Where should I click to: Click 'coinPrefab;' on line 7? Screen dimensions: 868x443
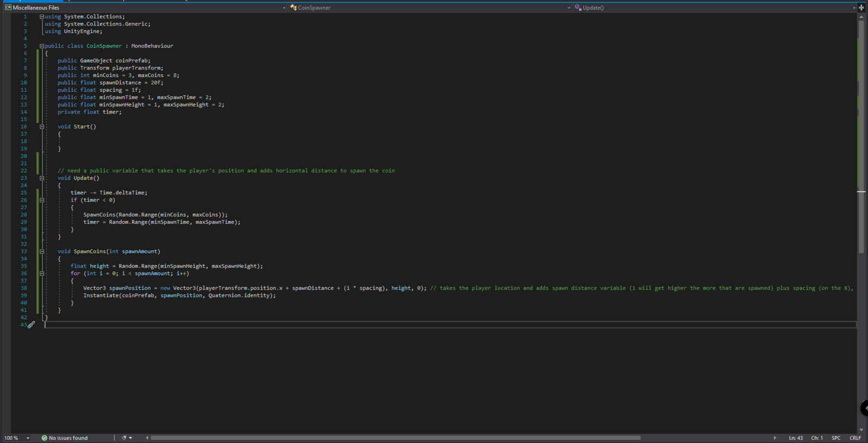coord(133,61)
